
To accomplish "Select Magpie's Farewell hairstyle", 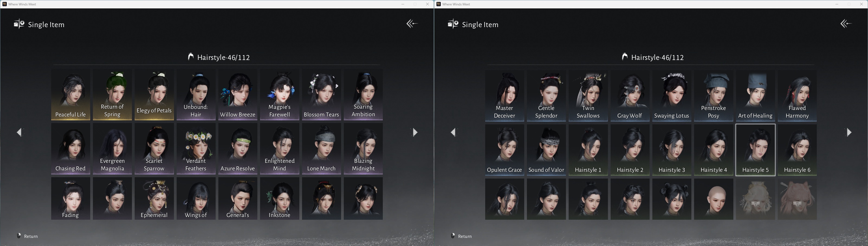I will (x=279, y=95).
